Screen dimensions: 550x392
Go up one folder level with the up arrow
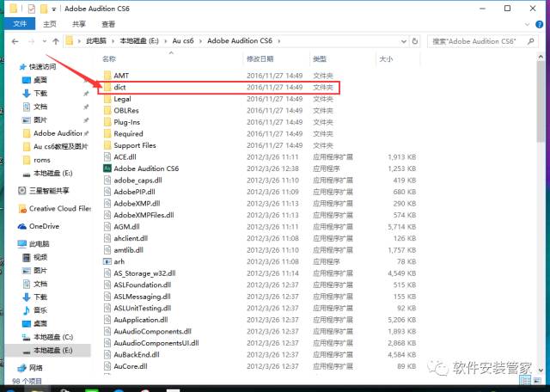pos(56,40)
